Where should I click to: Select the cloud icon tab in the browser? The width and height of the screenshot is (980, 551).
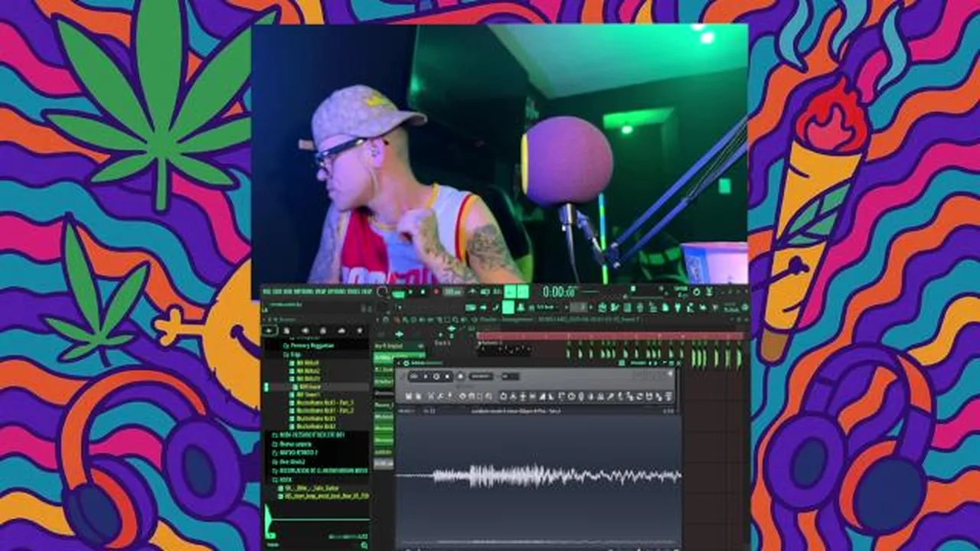click(x=341, y=331)
